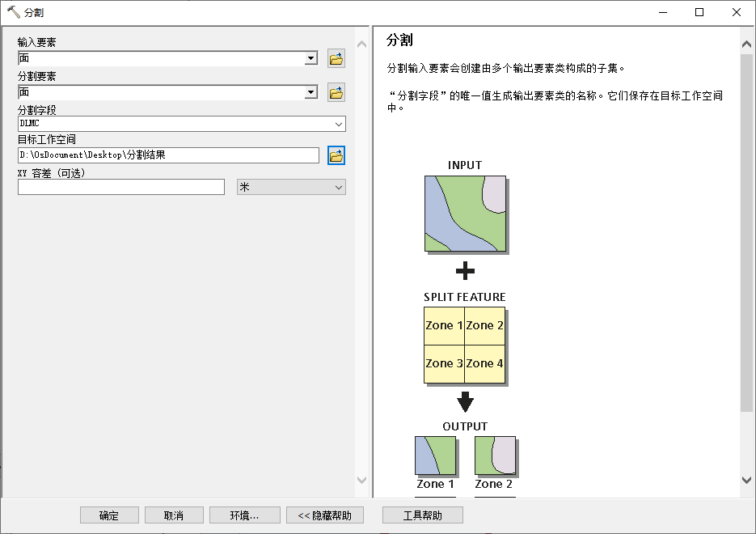Viewport: 756px width, 534px height.
Task: Click the 分割要素 text box
Action: click(162, 92)
